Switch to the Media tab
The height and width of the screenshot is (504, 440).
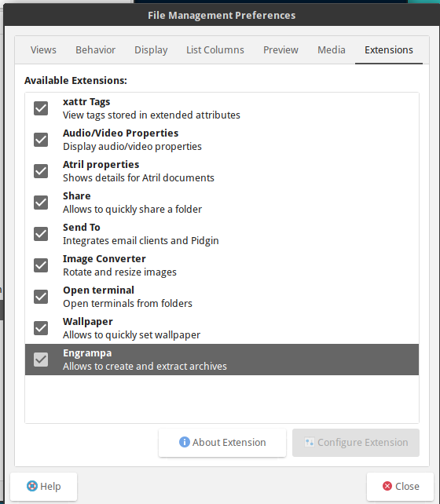332,49
